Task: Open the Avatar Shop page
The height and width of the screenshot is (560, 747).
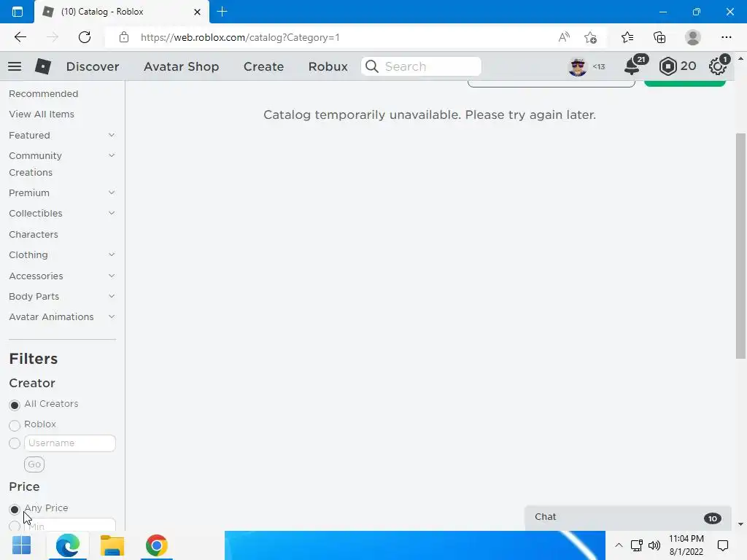Action: (181, 66)
